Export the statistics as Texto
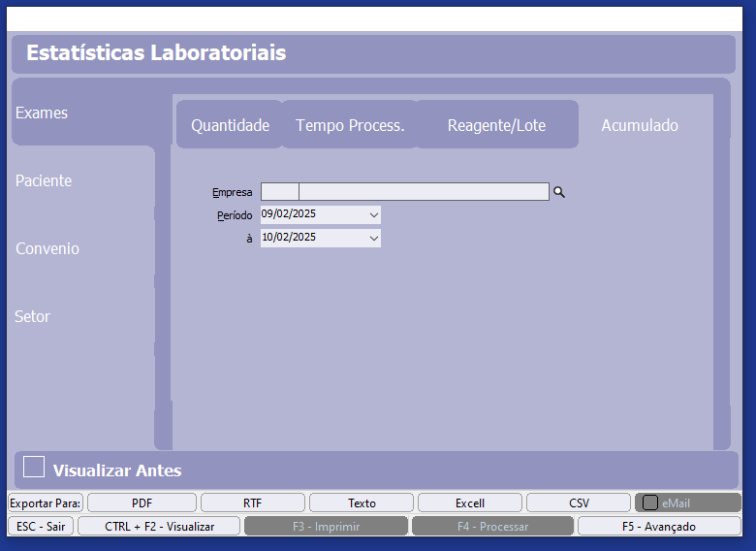Screen dimensions: 756x551 (362, 502)
